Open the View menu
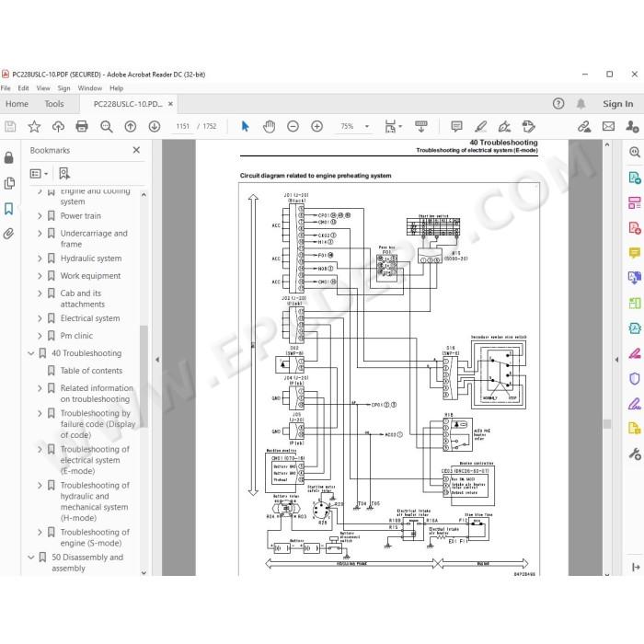The image size is (644, 644). (x=43, y=88)
